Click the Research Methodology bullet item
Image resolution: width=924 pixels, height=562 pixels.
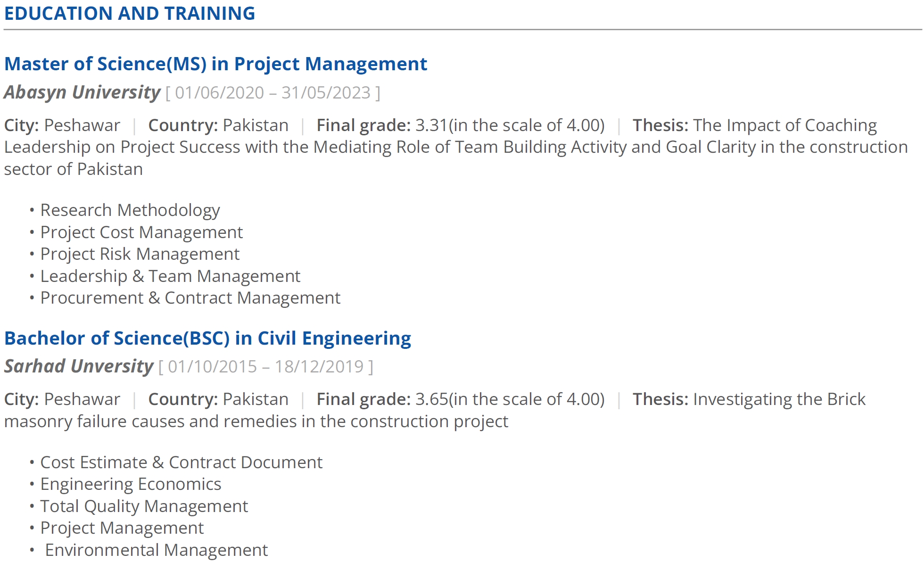coord(130,210)
